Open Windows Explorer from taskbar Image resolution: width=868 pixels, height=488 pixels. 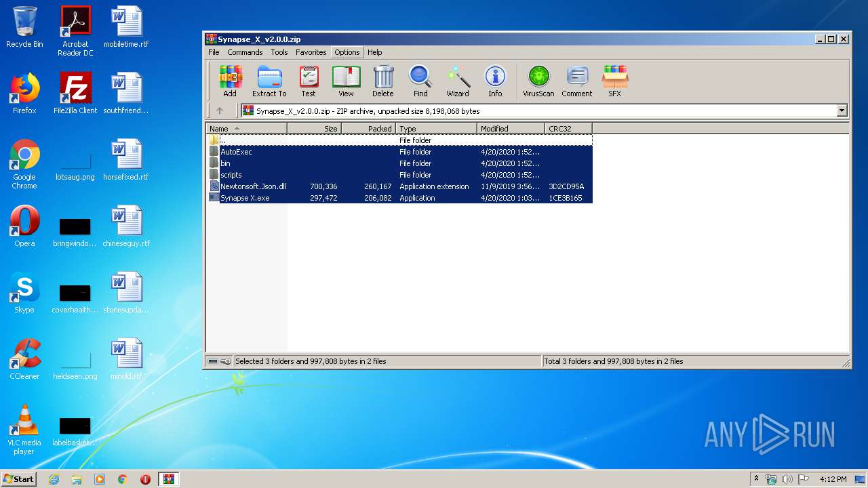(x=77, y=479)
